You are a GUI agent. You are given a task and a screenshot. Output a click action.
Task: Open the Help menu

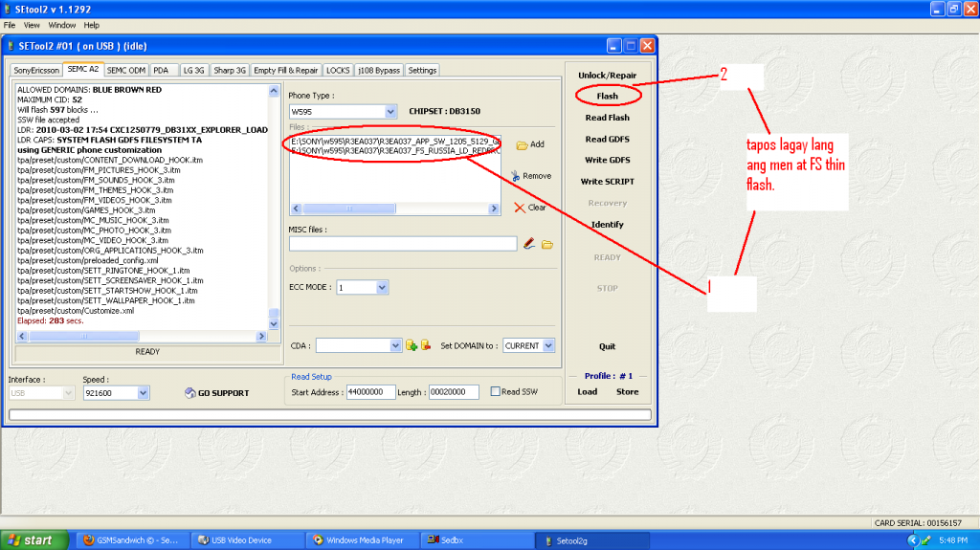(91, 26)
